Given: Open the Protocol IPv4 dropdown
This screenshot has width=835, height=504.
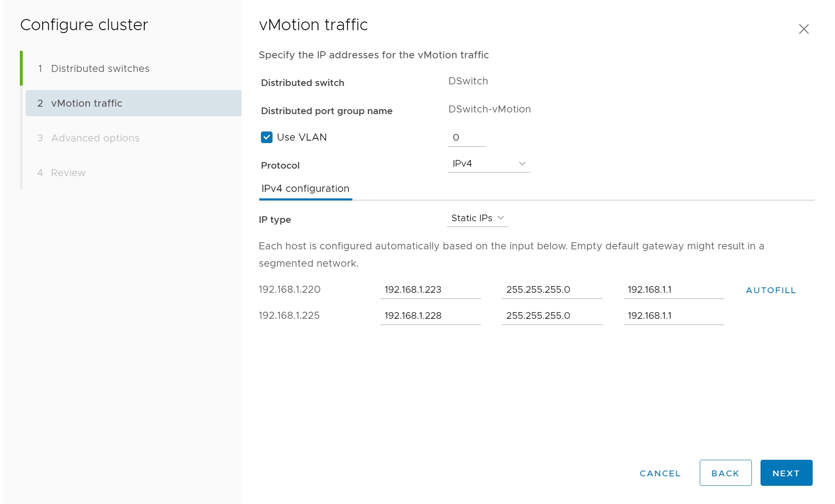Looking at the screenshot, I should click(489, 164).
